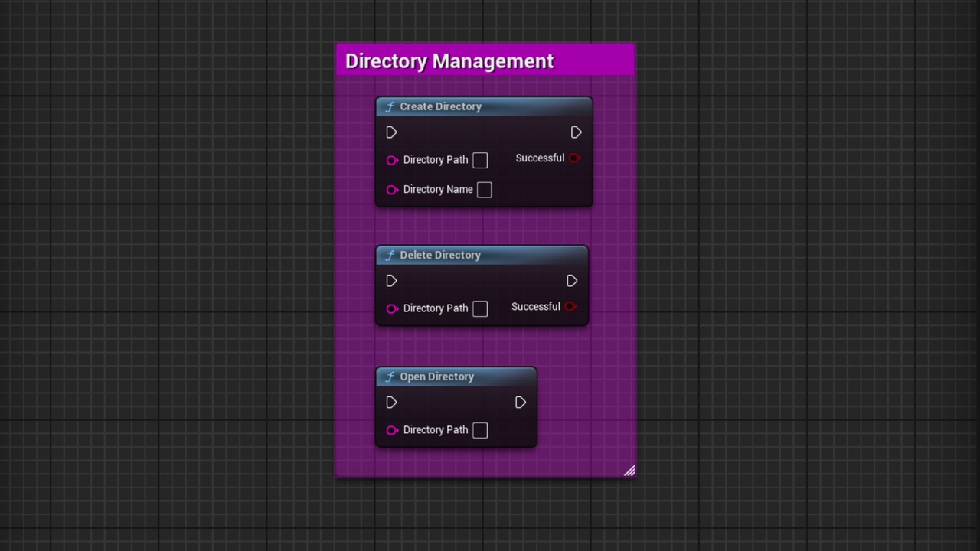This screenshot has width=980, height=551.
Task: Click the Create Directory node header
Action: tap(484, 106)
